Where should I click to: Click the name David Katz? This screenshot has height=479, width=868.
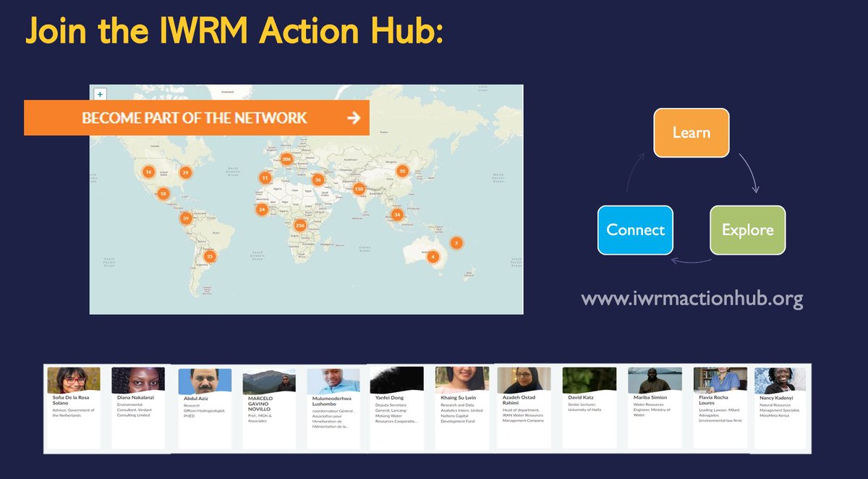tap(581, 397)
